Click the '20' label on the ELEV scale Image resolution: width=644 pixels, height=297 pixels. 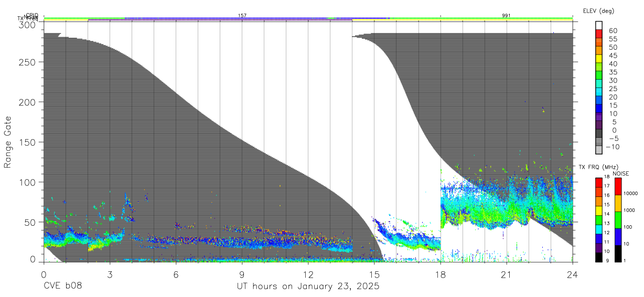click(x=613, y=97)
